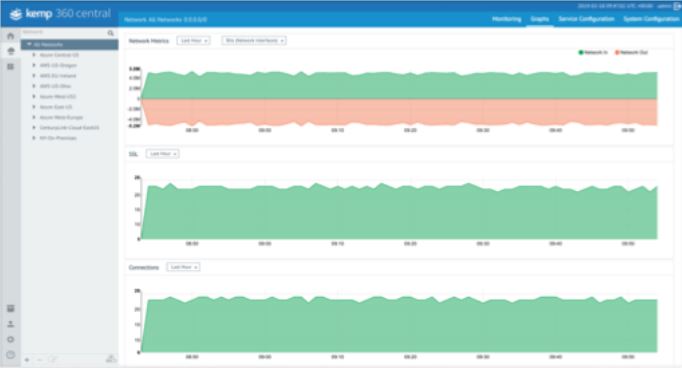Click the logout icon beside admin
This screenshot has height=368, width=682.
(x=677, y=6)
